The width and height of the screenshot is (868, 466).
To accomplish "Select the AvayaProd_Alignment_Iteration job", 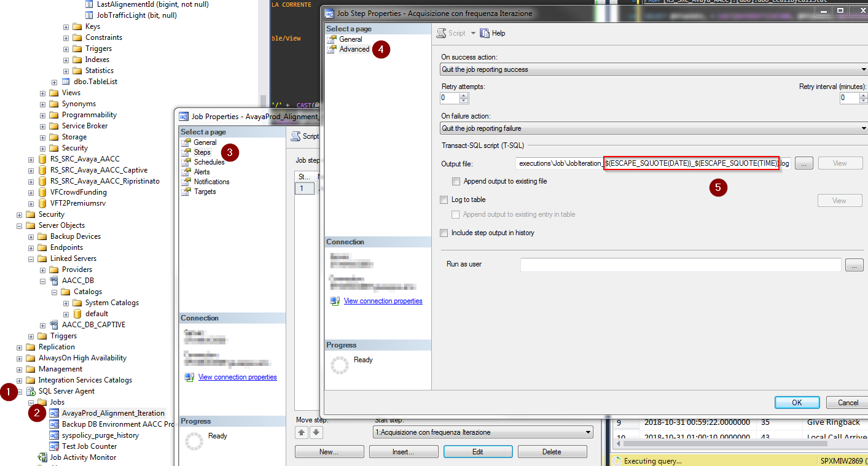I will (x=112, y=413).
